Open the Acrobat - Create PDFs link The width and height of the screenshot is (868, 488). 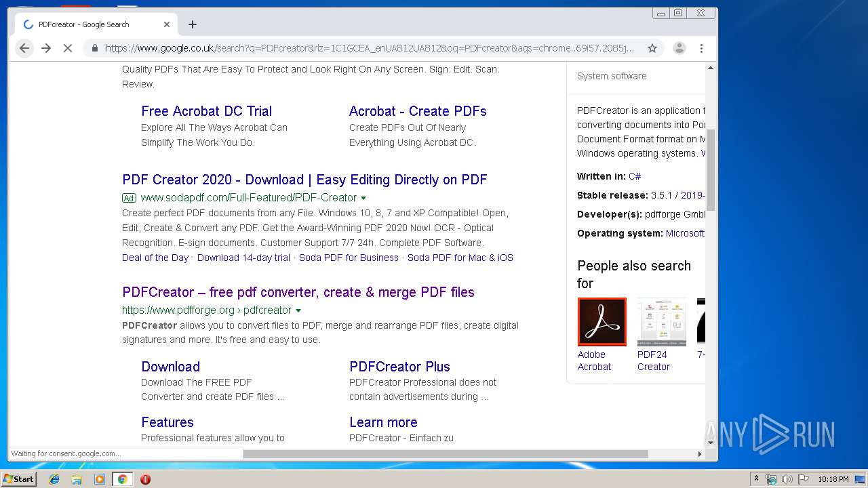(x=418, y=111)
